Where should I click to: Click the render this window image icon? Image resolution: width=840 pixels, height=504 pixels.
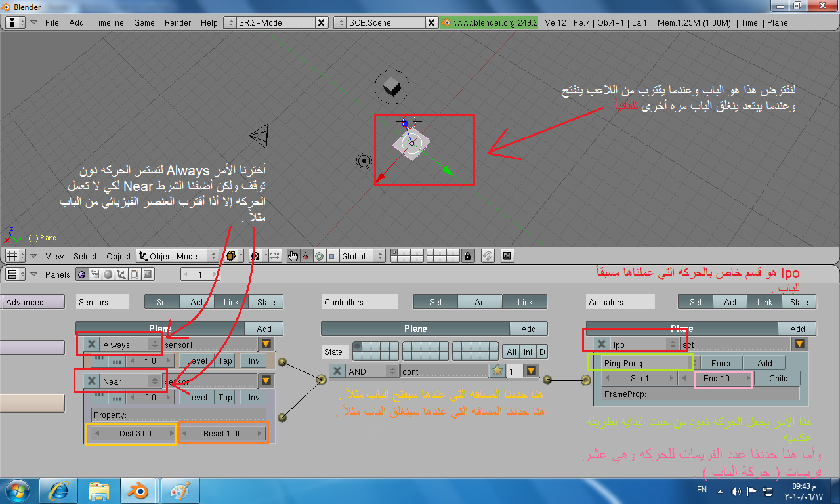tap(507, 256)
